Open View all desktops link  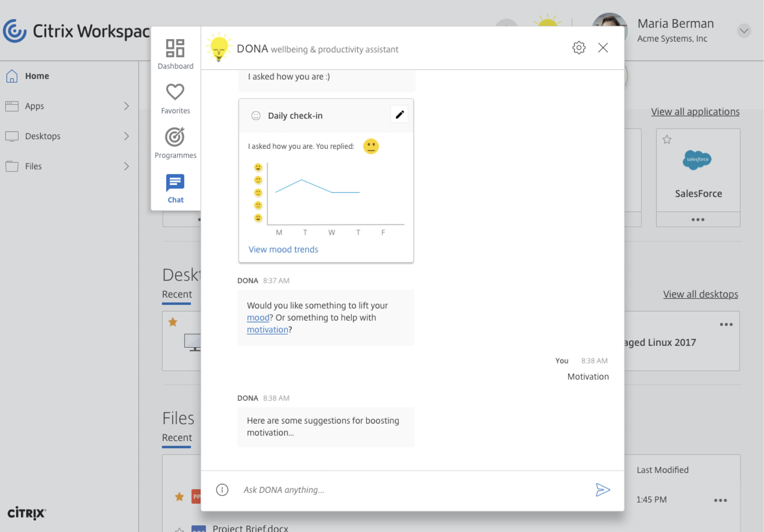[700, 294]
